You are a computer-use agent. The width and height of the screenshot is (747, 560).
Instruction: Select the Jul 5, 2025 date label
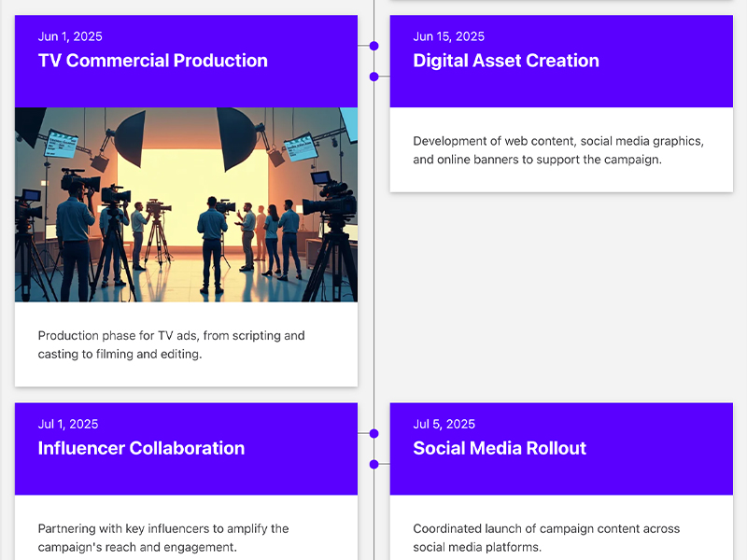pyautogui.click(x=444, y=424)
